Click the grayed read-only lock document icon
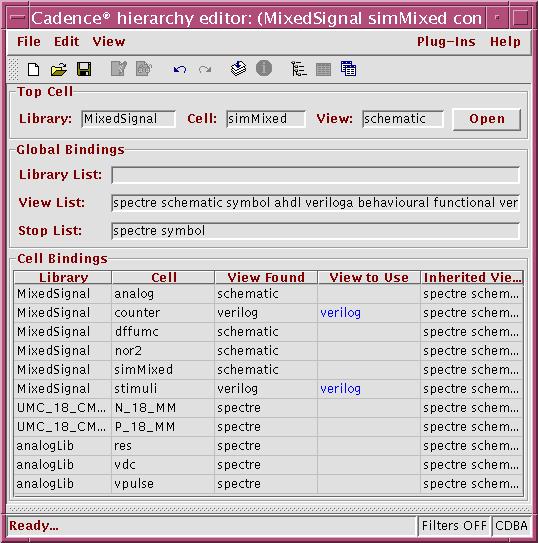The height and width of the screenshot is (543, 538). coord(144,69)
